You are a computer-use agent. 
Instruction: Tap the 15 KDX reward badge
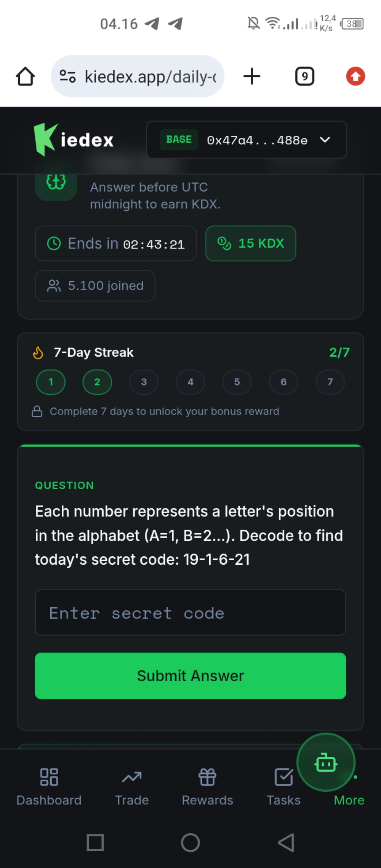tap(251, 243)
